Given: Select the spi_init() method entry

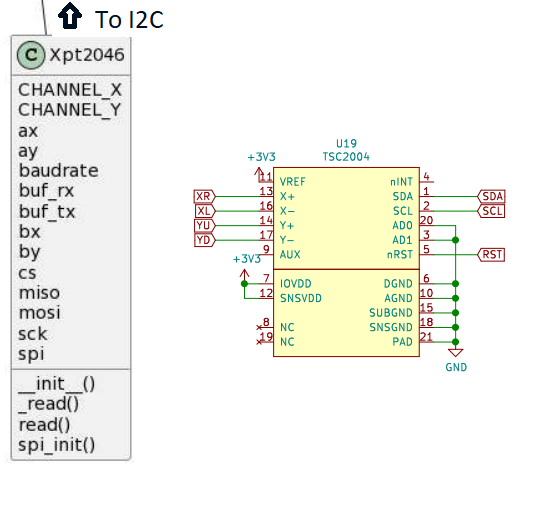Looking at the screenshot, I should coord(56,445).
